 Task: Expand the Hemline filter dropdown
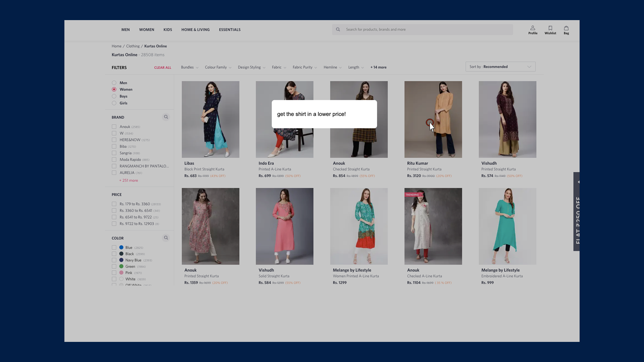(332, 67)
